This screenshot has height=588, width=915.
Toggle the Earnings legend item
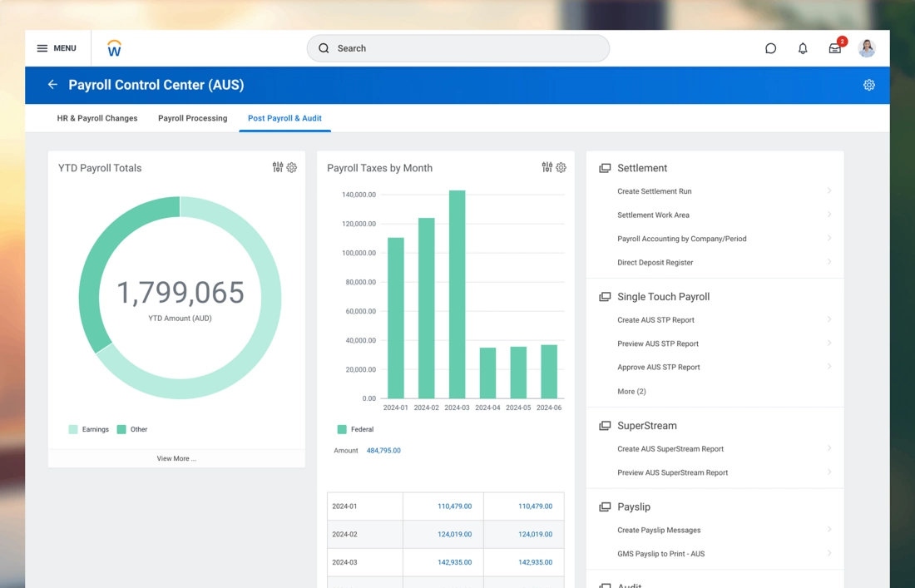[x=89, y=429]
